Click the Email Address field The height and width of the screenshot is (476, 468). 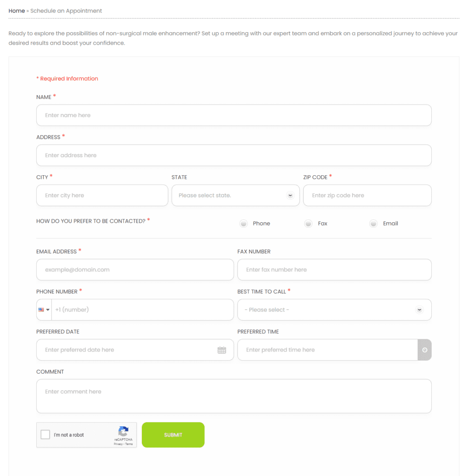coord(135,270)
